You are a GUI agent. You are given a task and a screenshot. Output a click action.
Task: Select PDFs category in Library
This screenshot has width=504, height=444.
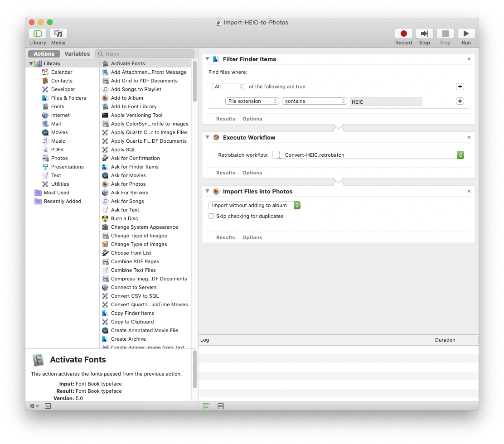(57, 150)
